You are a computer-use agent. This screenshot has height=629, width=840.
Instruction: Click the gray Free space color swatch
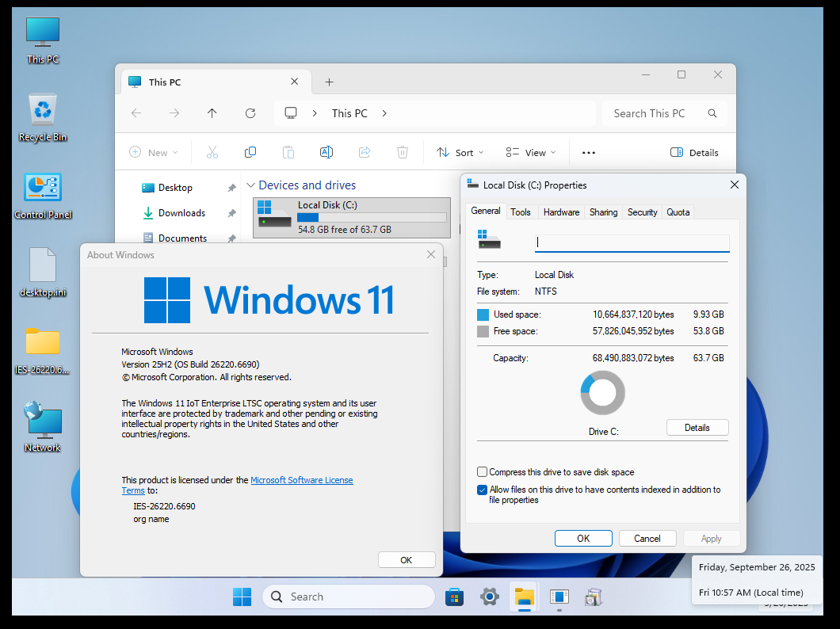pos(483,331)
